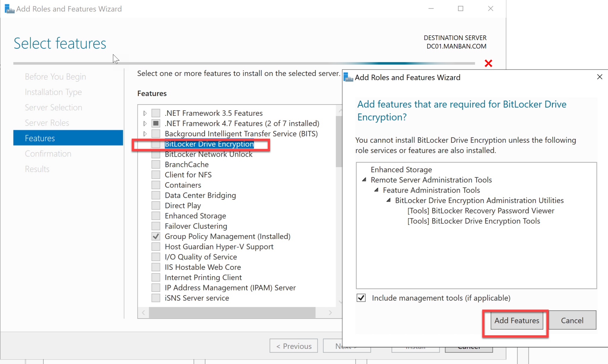Image resolution: width=608 pixels, height=364 pixels.
Task: Check the Containers feature
Action: (156, 185)
